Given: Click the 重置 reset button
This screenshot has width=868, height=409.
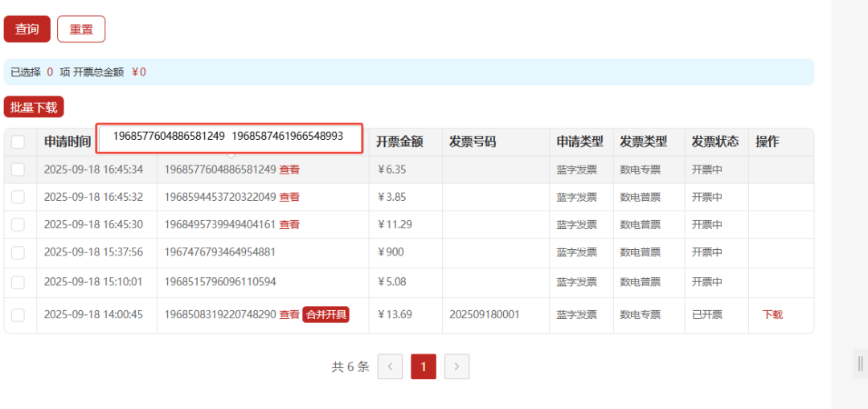Looking at the screenshot, I should pos(81,29).
